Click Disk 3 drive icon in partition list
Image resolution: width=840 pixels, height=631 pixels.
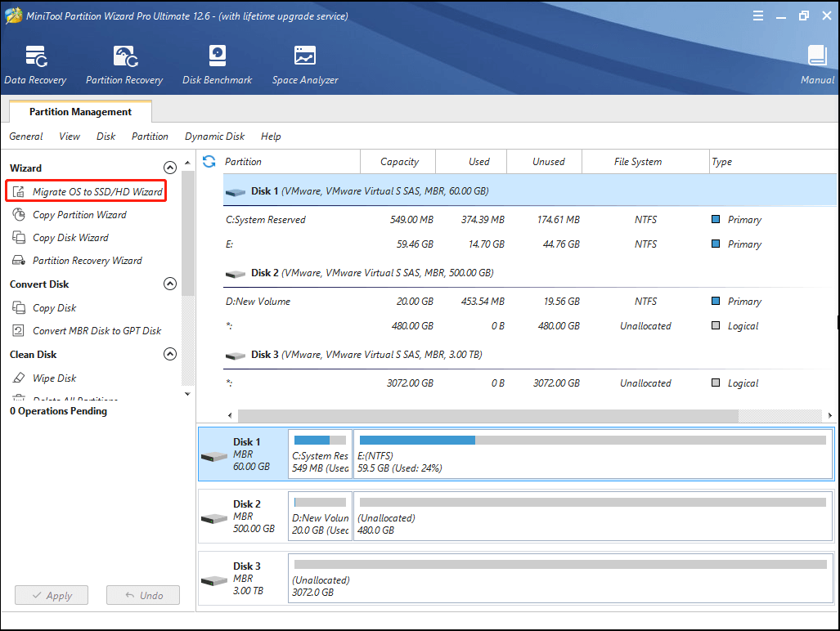236,356
